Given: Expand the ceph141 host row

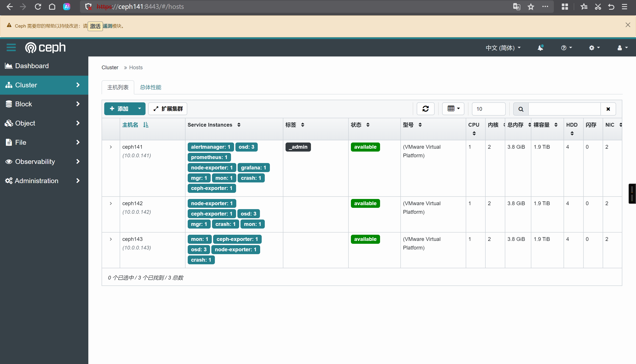Looking at the screenshot, I should tap(111, 147).
